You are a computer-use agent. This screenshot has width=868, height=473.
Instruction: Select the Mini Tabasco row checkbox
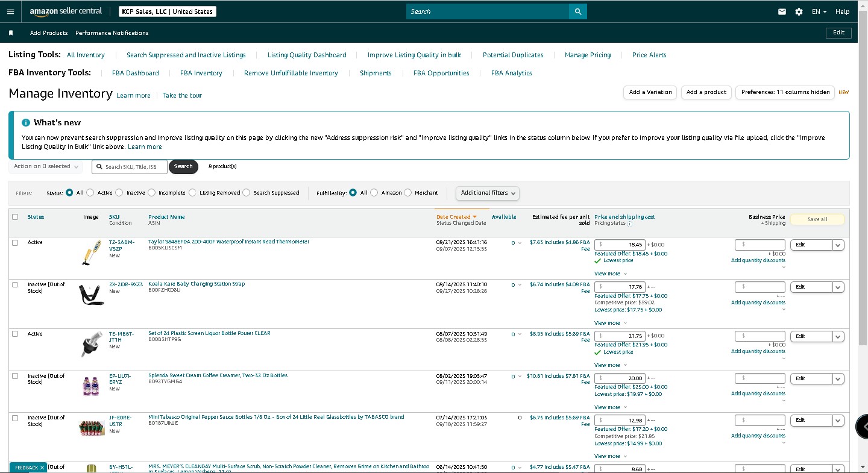pyautogui.click(x=15, y=418)
